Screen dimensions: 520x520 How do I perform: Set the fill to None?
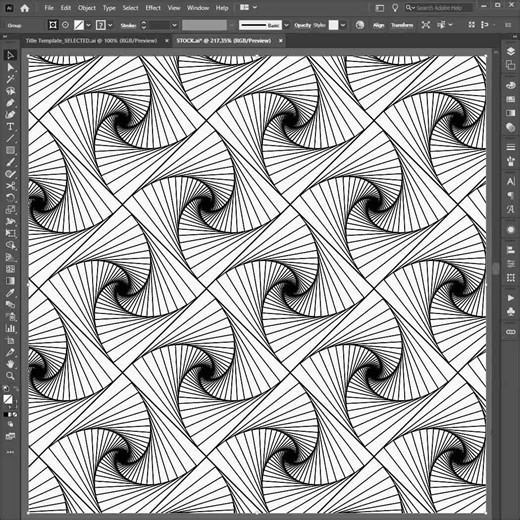point(15,415)
